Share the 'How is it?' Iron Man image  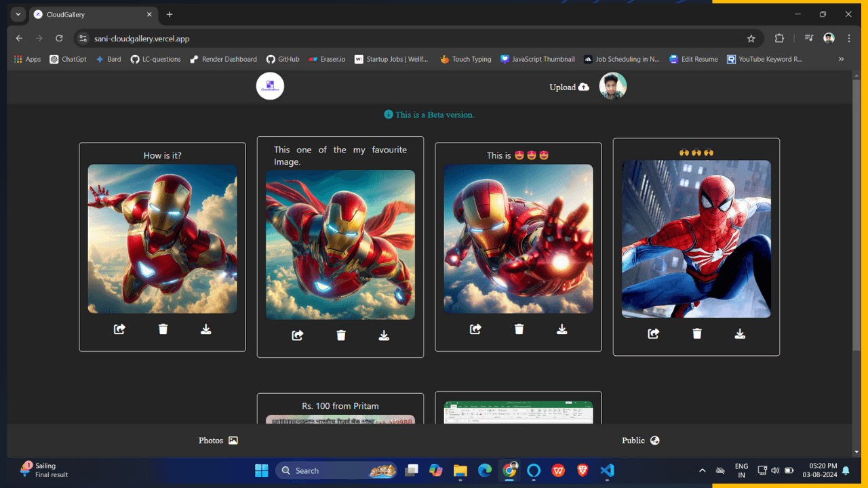coord(119,329)
